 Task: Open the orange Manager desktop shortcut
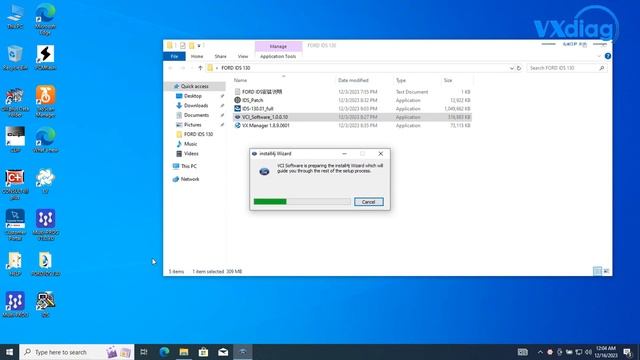click(x=45, y=100)
